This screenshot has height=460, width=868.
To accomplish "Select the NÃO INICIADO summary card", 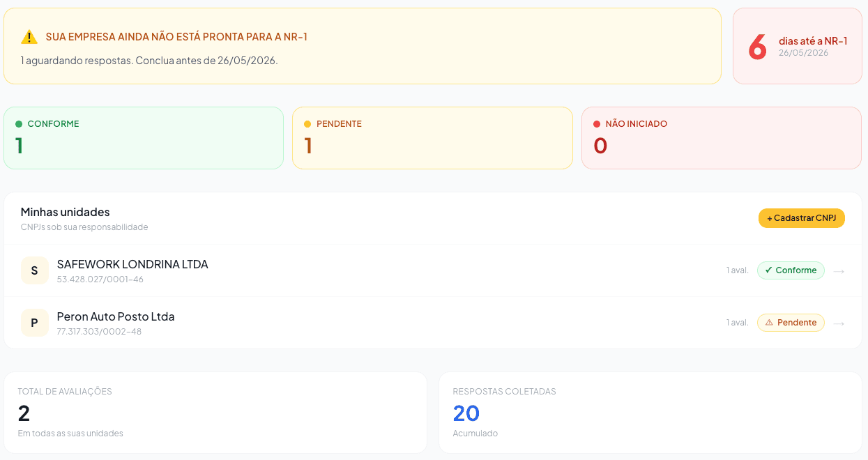I will point(722,138).
